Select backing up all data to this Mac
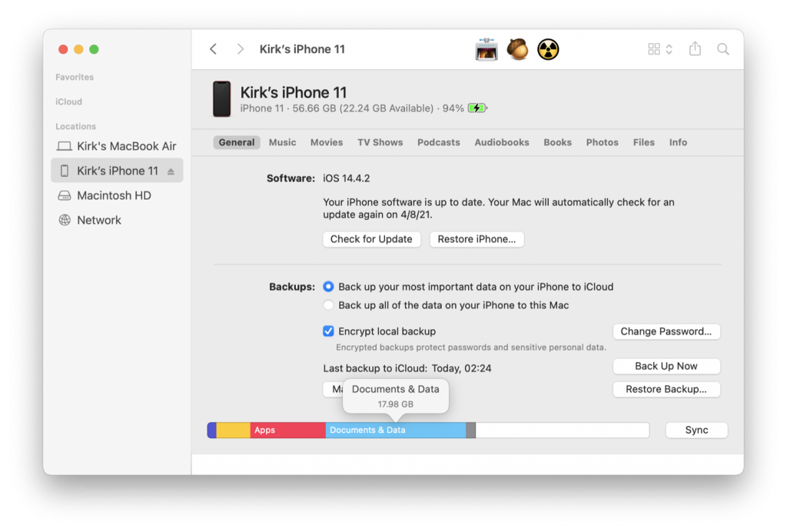This screenshot has height=532, width=787. tap(328, 305)
